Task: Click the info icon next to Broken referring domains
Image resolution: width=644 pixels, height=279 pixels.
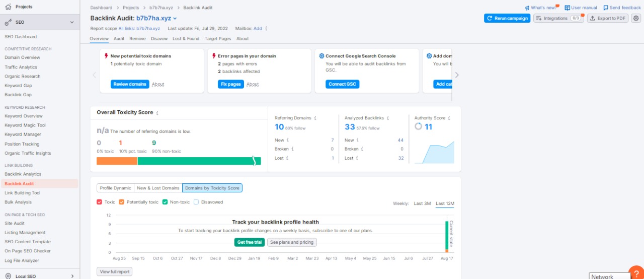Action: point(292,149)
